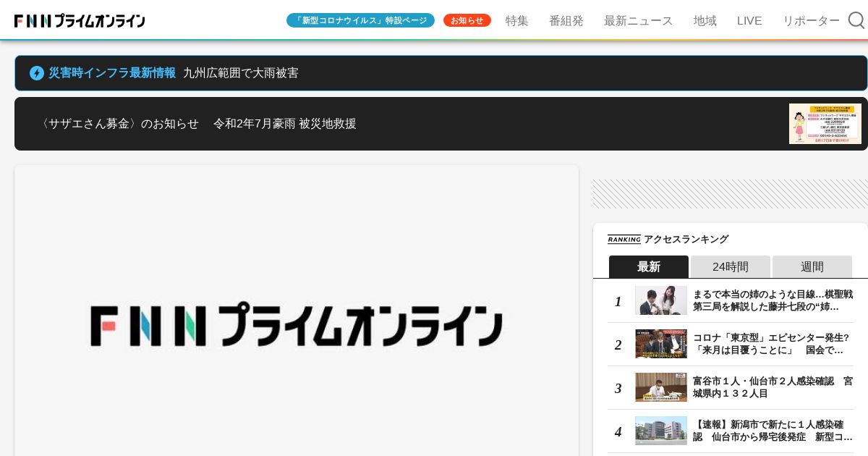Open 災害時インフラ最新情報 banner link

[441, 73]
